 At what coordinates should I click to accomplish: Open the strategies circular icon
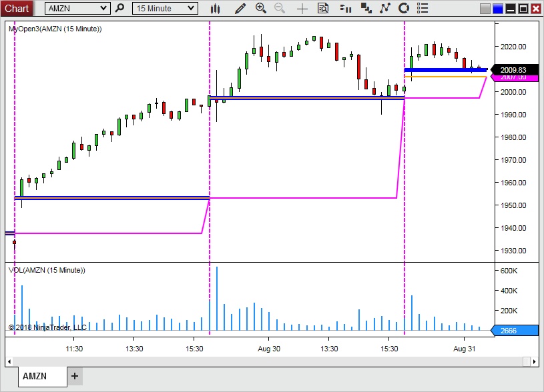click(403, 8)
